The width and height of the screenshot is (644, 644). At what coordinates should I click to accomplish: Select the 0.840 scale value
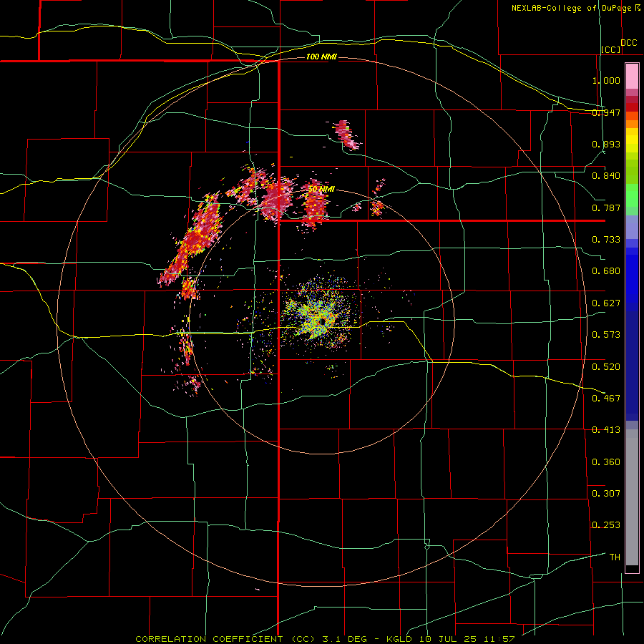click(606, 176)
